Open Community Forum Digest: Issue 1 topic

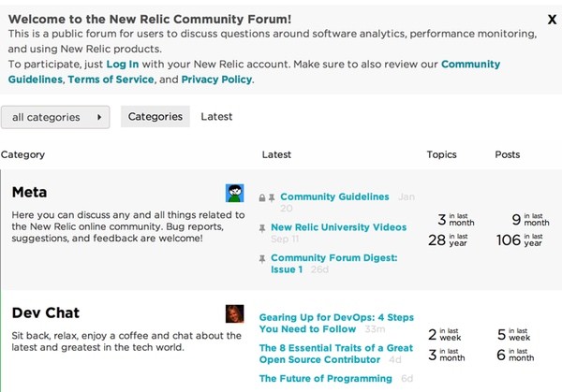pos(334,264)
